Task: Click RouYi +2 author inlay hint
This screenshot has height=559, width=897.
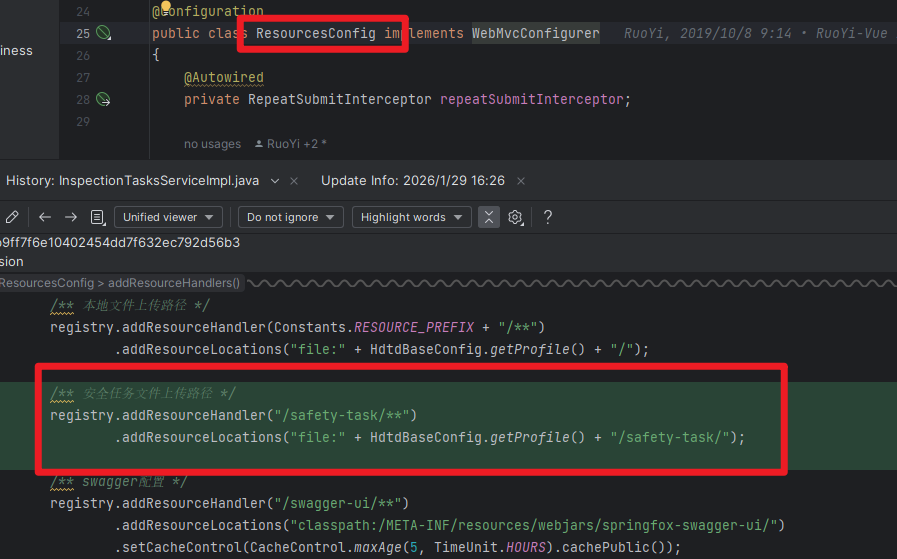Action: pos(291,144)
